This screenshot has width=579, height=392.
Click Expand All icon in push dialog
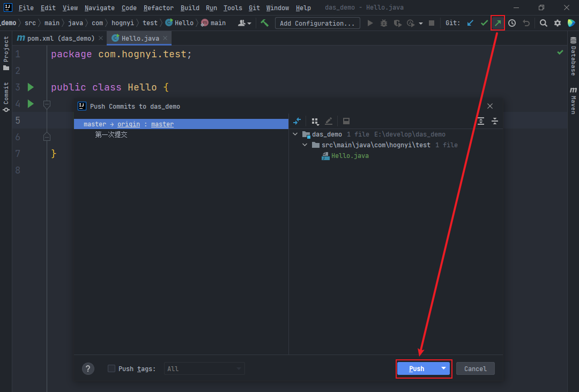(x=481, y=121)
